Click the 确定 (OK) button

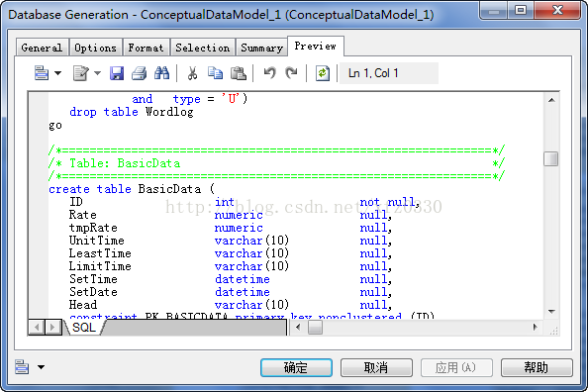tap(296, 367)
